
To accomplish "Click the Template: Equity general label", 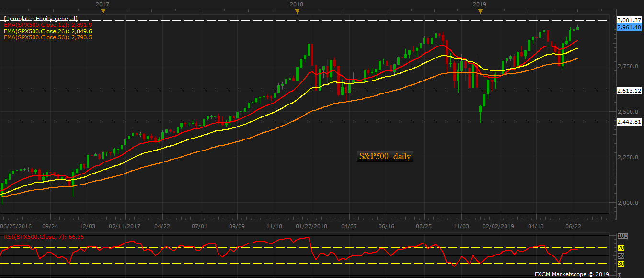I will pos(41,18).
